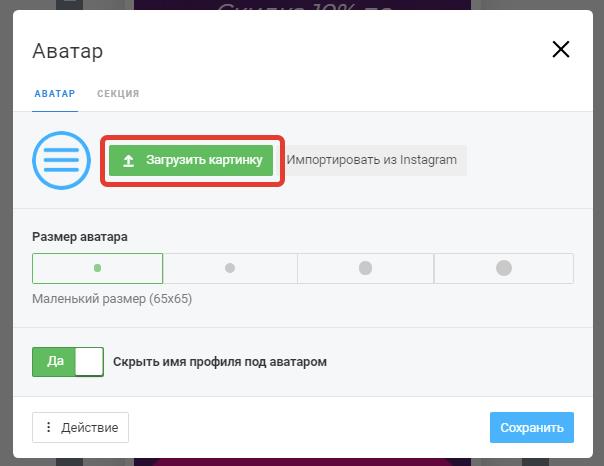604x466 pixels.
Task: Click Импортировать из Instagram
Action: coord(372,160)
